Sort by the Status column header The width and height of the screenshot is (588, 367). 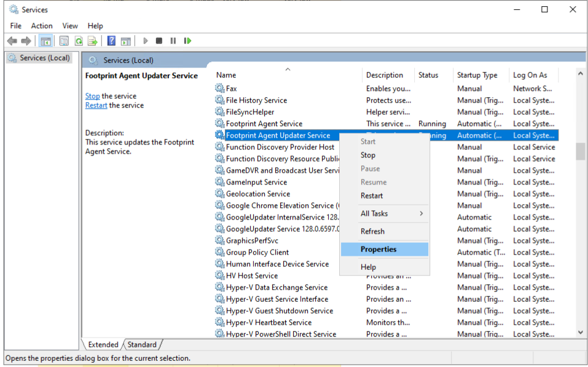click(x=434, y=74)
